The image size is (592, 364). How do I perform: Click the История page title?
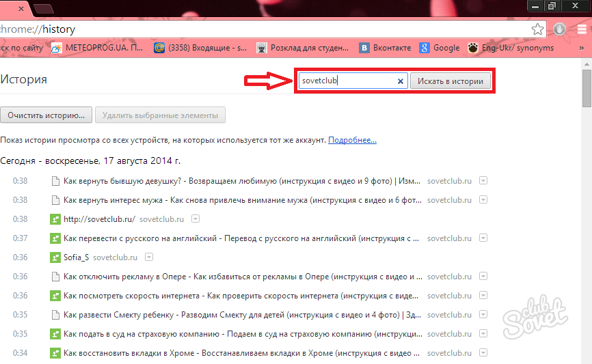pyautogui.click(x=23, y=79)
